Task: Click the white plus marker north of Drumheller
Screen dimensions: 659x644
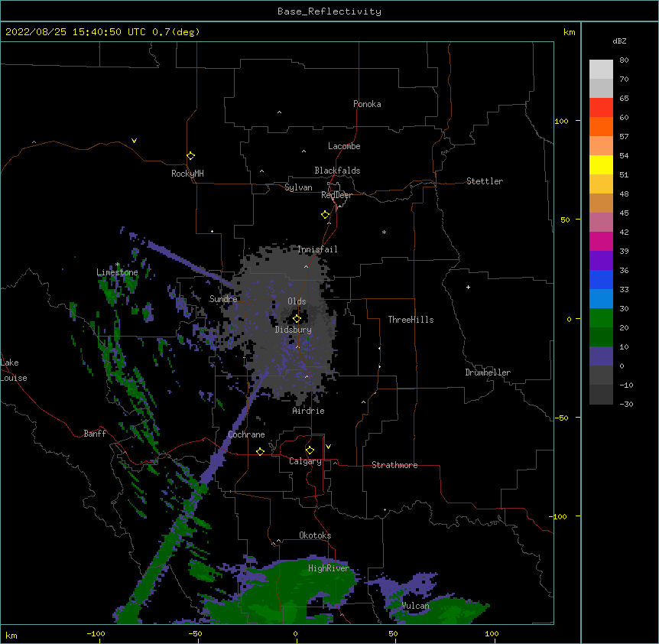Action: tap(468, 287)
